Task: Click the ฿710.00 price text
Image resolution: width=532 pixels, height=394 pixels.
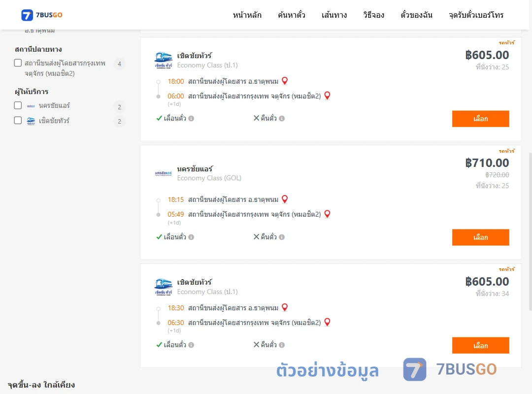Action: (487, 163)
